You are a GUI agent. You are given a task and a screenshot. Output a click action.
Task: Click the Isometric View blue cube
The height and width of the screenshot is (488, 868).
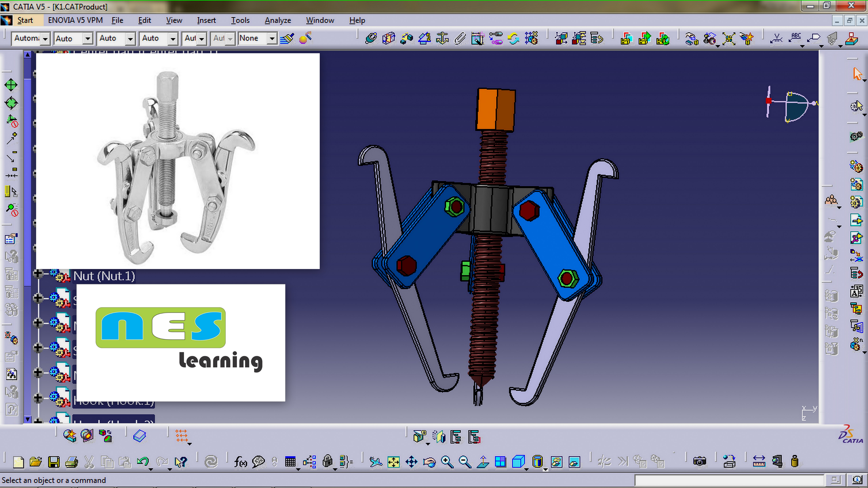[x=518, y=462]
